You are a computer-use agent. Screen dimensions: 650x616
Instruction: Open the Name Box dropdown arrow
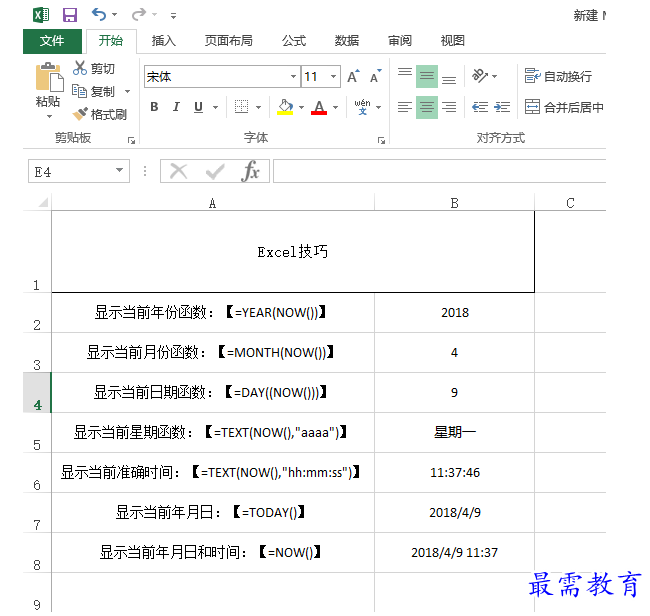pos(119,170)
